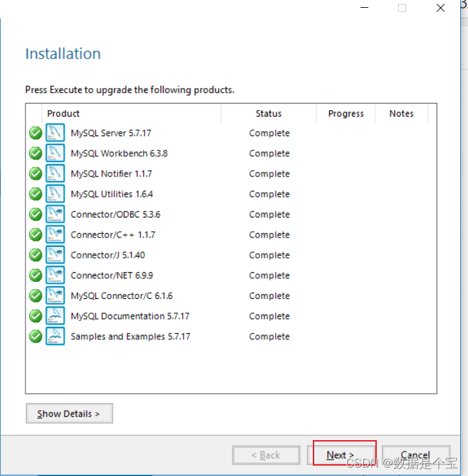The height and width of the screenshot is (476, 468).
Task: Close the installer window
Action: coord(441,8)
